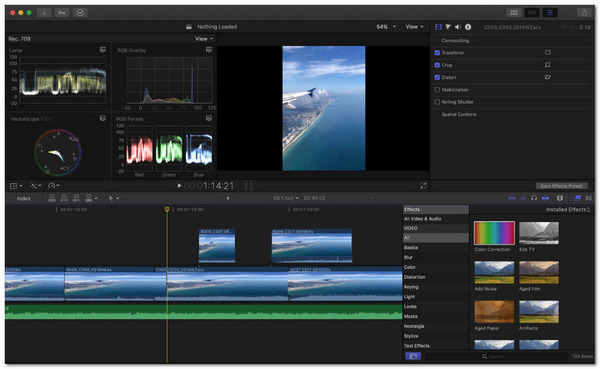
Task: Click Crop onscreen controls icon
Action: [x=548, y=65]
